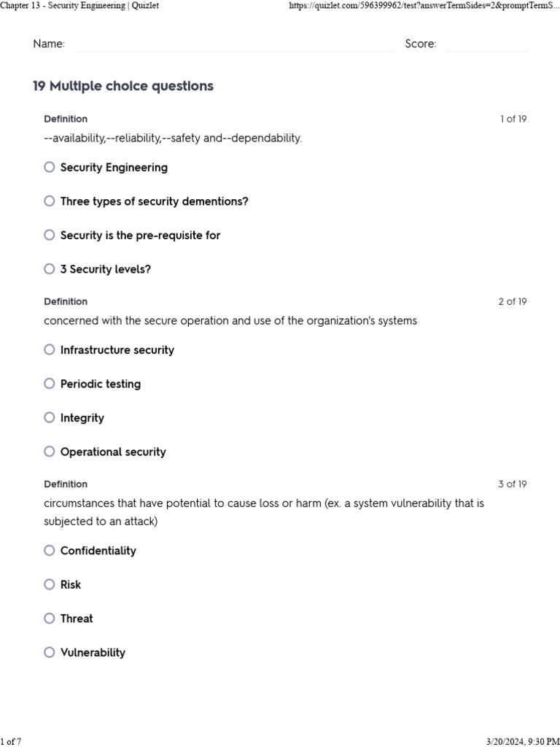Click the '1 of 7' page indicator
This screenshot has height=747, width=560.
click(11, 741)
